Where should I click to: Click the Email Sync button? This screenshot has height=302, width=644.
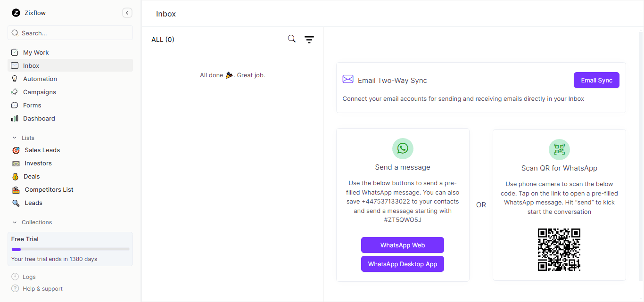click(x=596, y=80)
